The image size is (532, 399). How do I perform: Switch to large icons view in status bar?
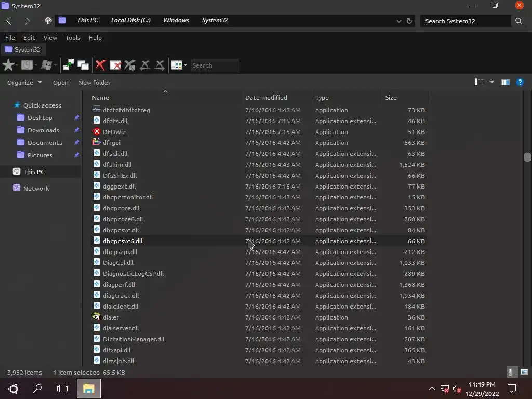point(524,372)
